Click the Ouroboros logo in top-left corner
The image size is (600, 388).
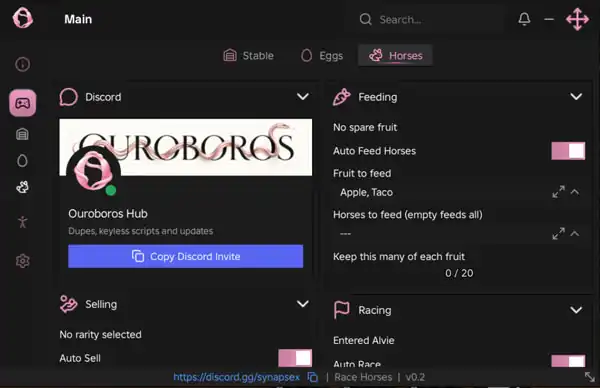(x=23, y=18)
